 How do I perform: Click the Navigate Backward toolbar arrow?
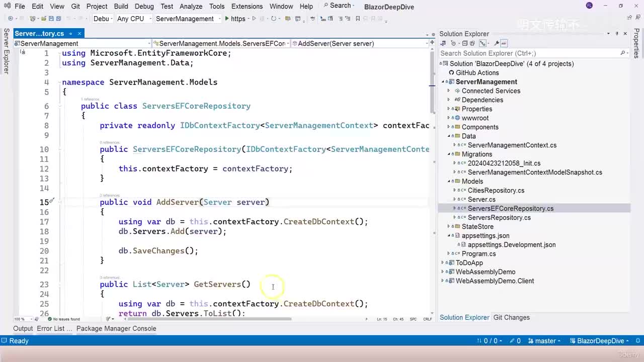coord(10,19)
